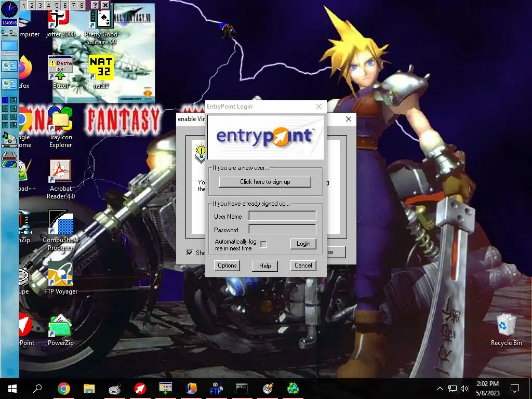Click the blank monitor sidebar icon
The height and width of the screenshot is (399, 532).
coord(9,46)
